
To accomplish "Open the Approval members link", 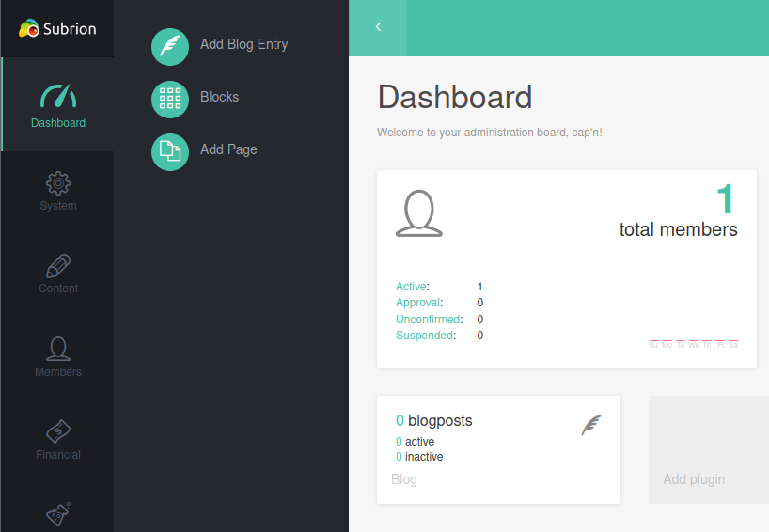I will pos(417,303).
